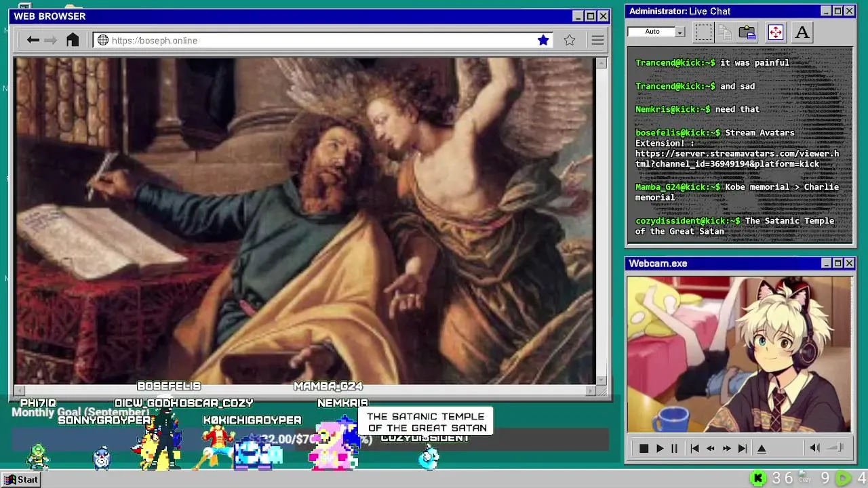Click the painting image in the browser
This screenshot has height=488, width=868.
click(304, 221)
